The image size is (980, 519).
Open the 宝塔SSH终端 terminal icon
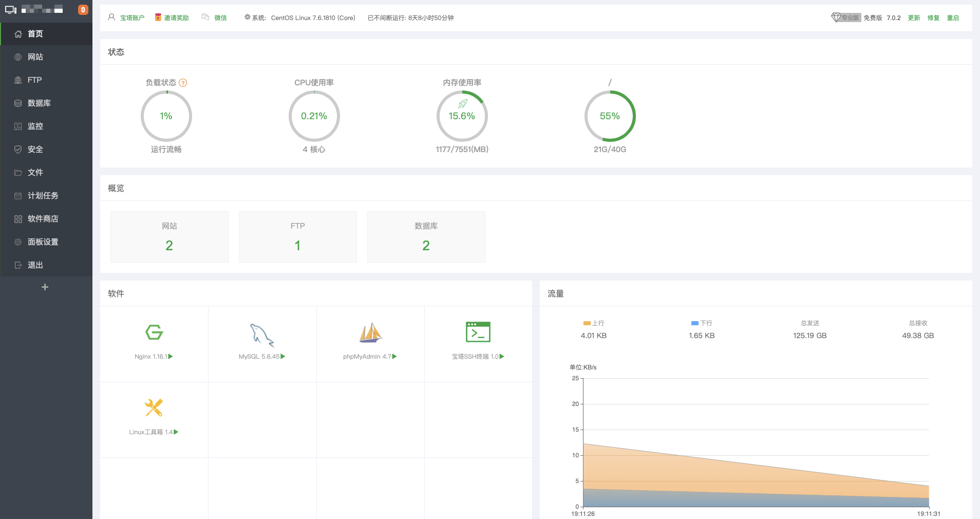[478, 332]
